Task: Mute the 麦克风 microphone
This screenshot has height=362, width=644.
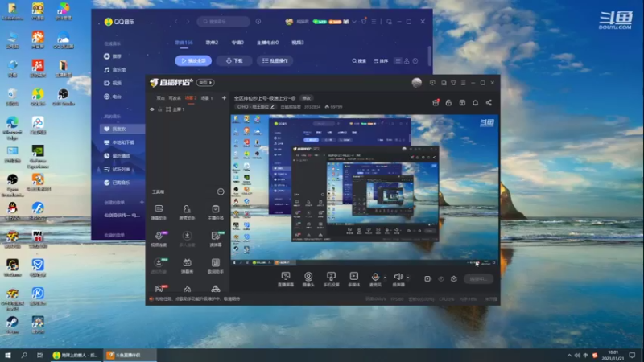Action: [375, 279]
